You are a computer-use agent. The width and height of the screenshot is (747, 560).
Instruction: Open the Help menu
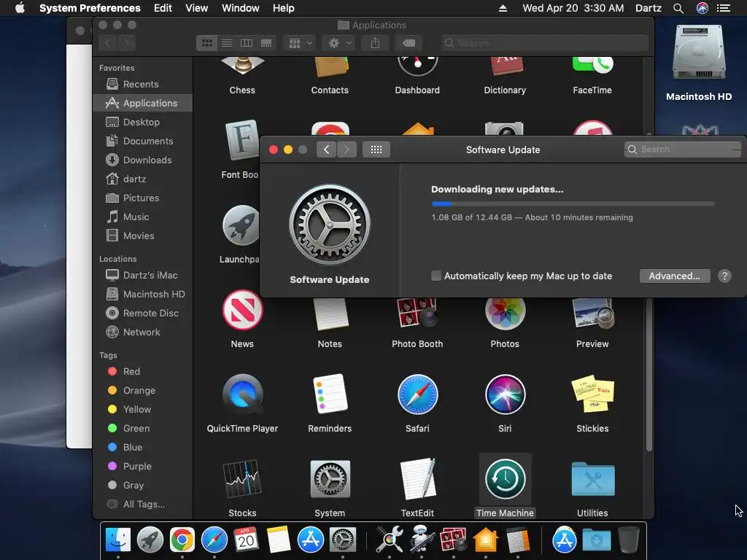[284, 8]
